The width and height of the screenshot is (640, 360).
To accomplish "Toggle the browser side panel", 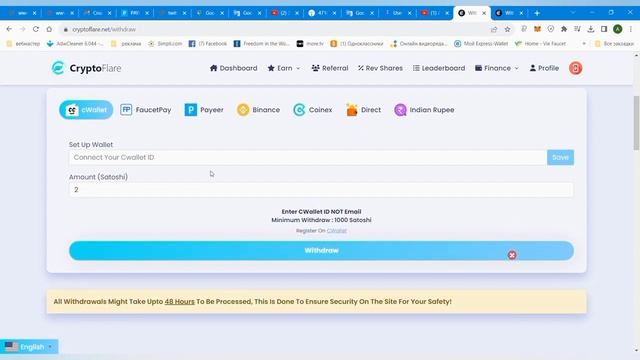I will [x=604, y=29].
